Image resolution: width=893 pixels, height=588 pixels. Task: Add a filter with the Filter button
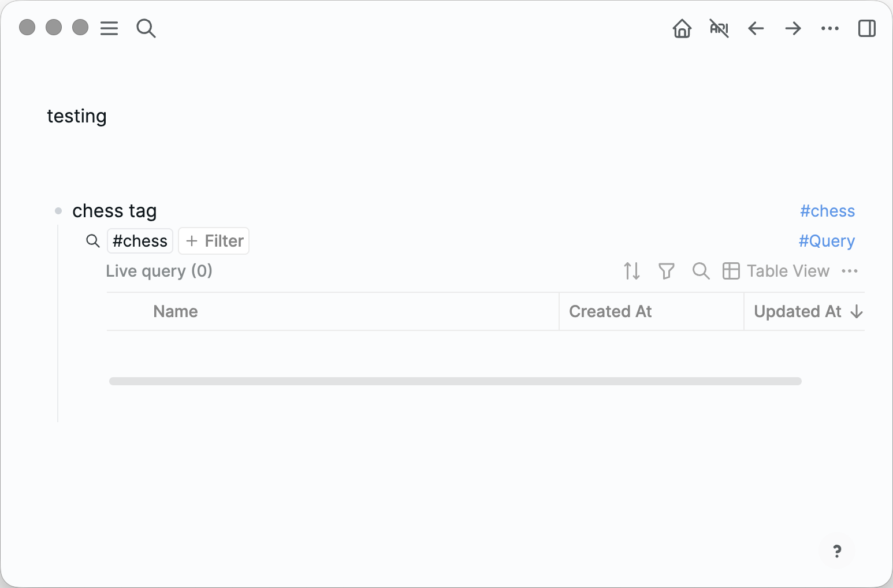point(214,241)
